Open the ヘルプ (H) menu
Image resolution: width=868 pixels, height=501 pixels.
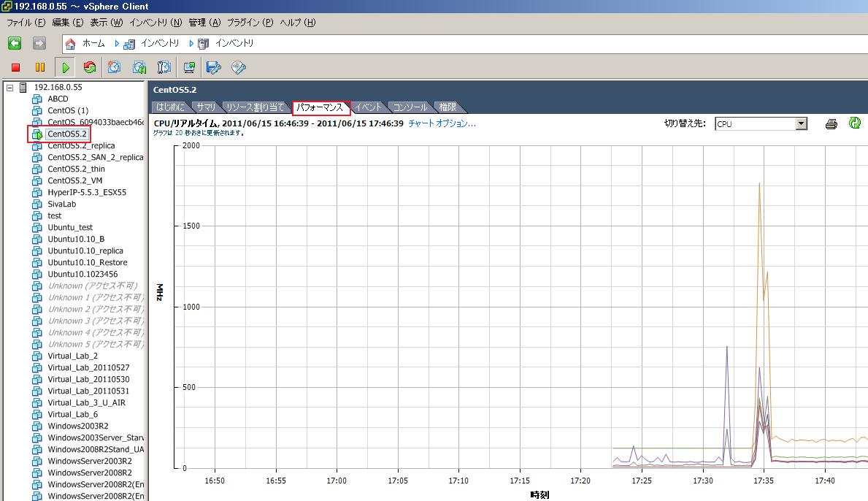tap(297, 22)
